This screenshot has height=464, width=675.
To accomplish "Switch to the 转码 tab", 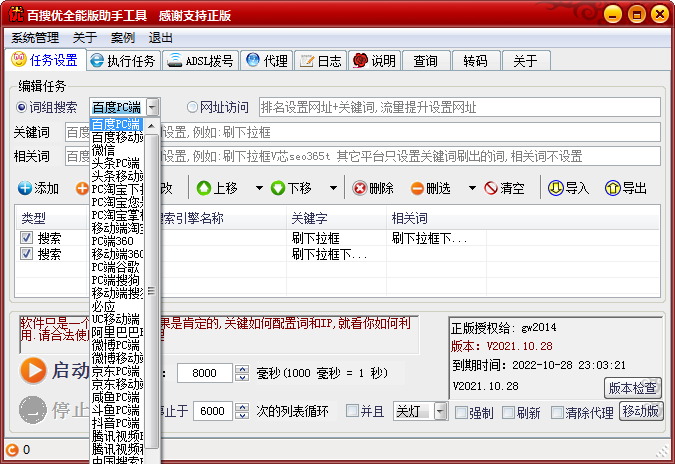I will tap(476, 61).
